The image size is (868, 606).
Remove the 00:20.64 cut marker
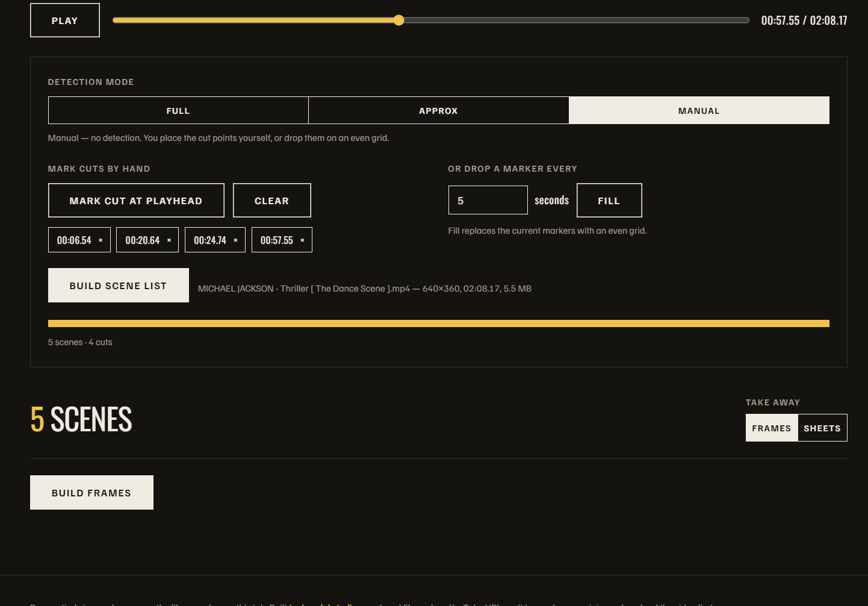169,240
